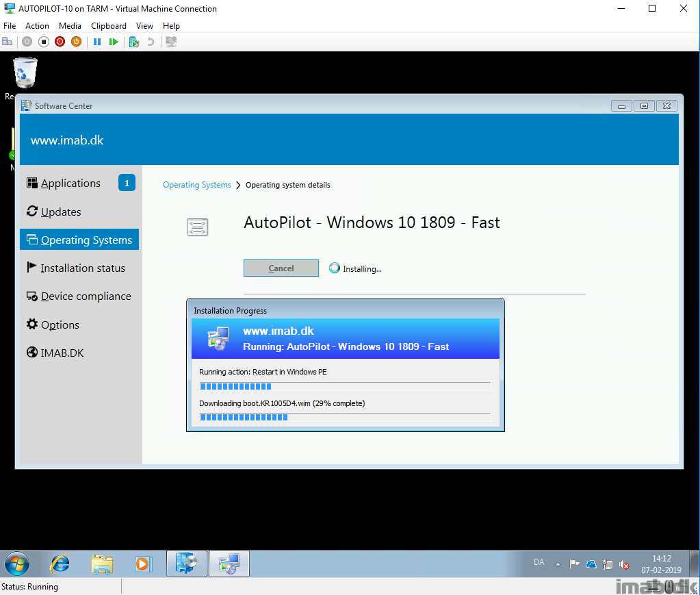Click the OneDrive cloud tray icon
The width and height of the screenshot is (700, 595).
[x=591, y=565]
